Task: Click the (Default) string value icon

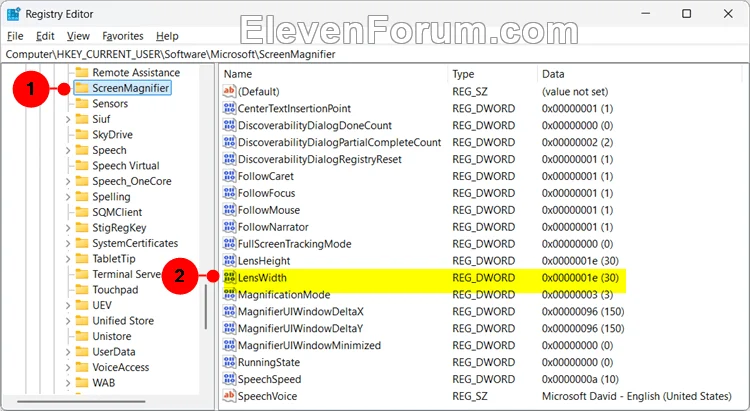Action: pos(230,91)
